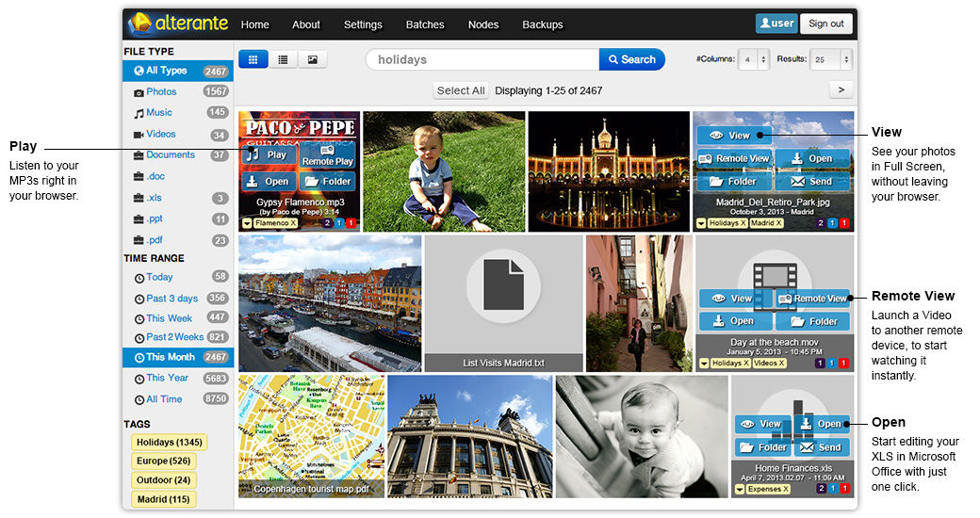Screen dimensions: 980x518
Task: Remove Madrid tag from Retiro Park photo
Action: pos(779,223)
